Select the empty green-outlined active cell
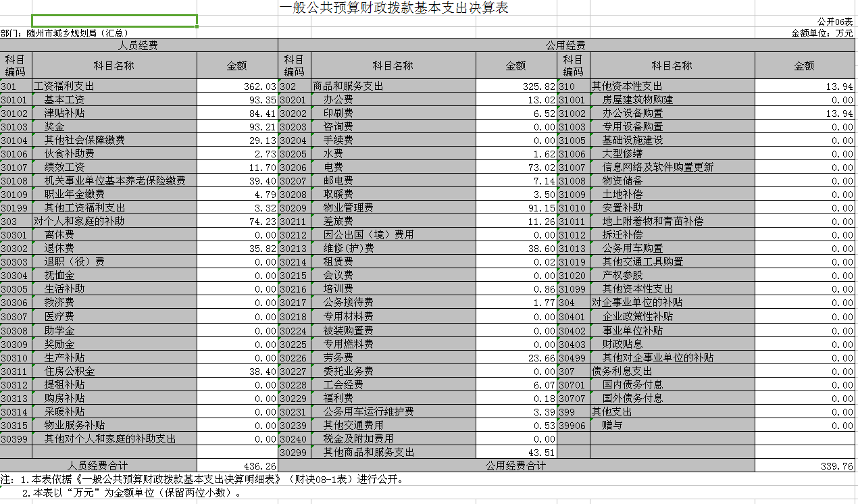This screenshot has width=858, height=504. (114, 21)
